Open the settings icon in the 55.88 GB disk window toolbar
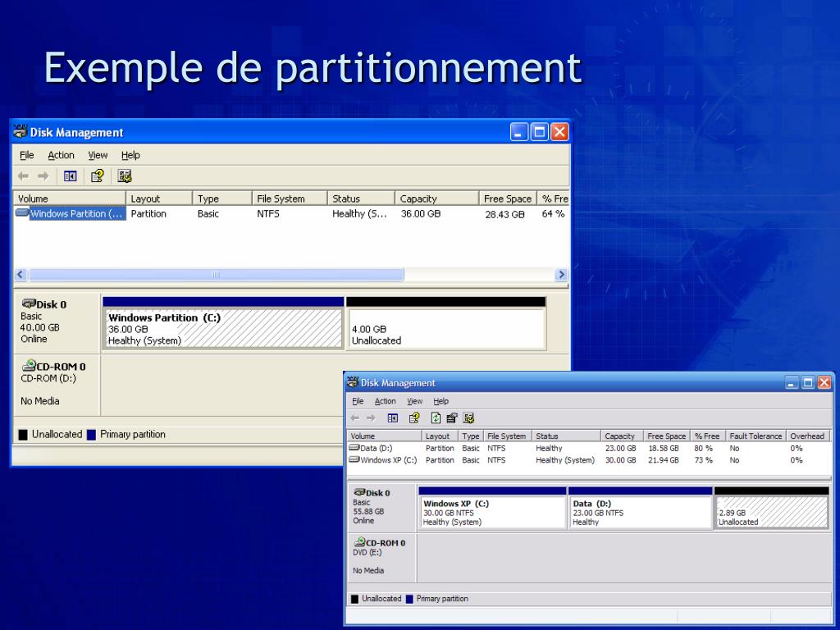Image resolution: width=840 pixels, height=630 pixels. [x=468, y=418]
